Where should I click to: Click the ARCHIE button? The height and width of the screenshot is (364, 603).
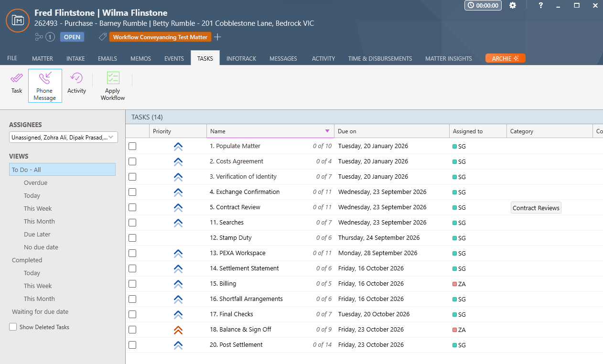[506, 58]
